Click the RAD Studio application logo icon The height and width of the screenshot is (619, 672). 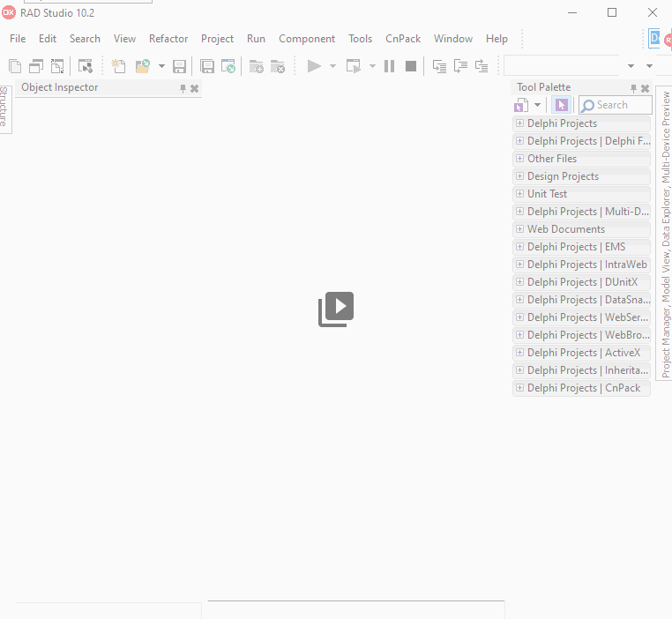[x=9, y=13]
